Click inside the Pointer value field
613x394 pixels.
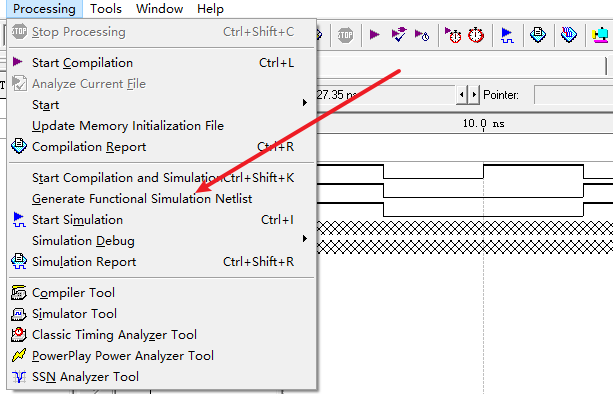click(573, 95)
